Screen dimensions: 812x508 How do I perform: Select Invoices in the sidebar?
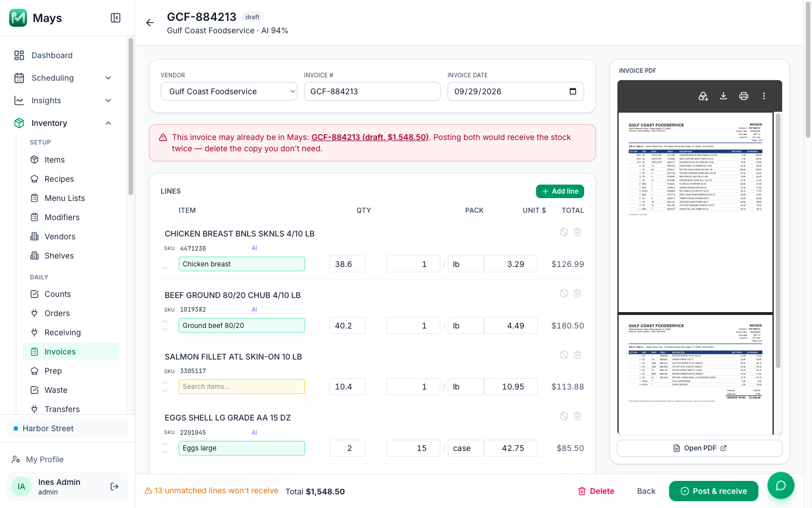coord(71,352)
